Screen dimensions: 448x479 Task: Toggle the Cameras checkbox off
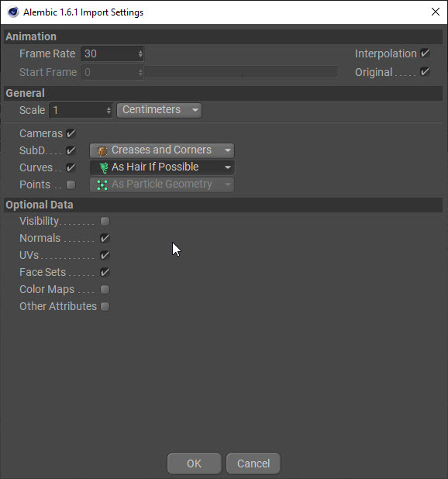[x=71, y=133]
